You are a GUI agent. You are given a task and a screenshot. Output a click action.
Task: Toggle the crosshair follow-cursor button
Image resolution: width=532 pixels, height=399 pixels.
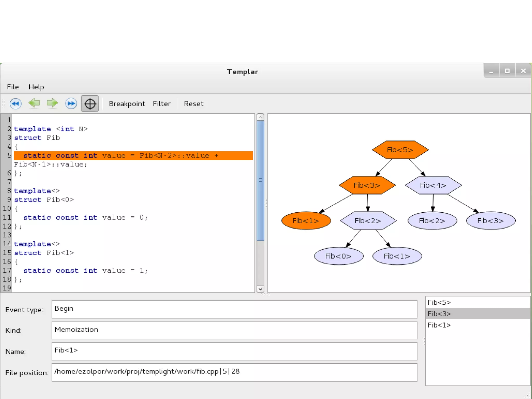[90, 104]
